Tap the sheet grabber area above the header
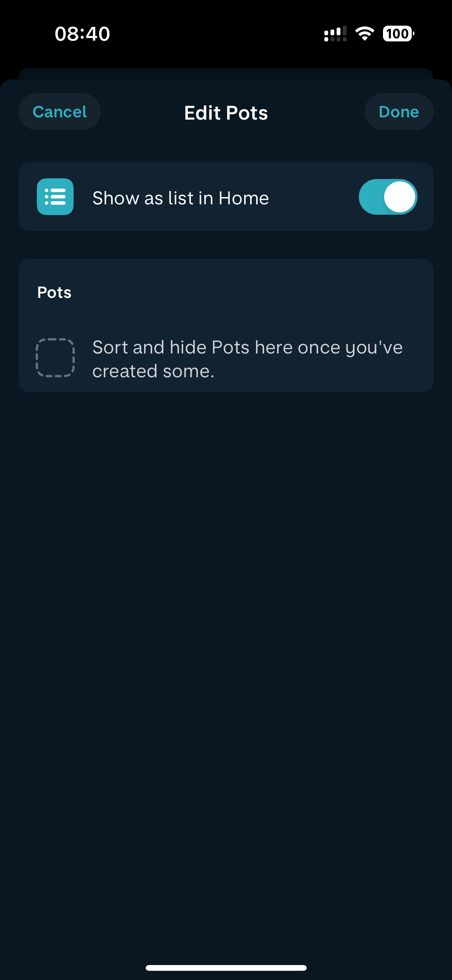 coord(226,74)
